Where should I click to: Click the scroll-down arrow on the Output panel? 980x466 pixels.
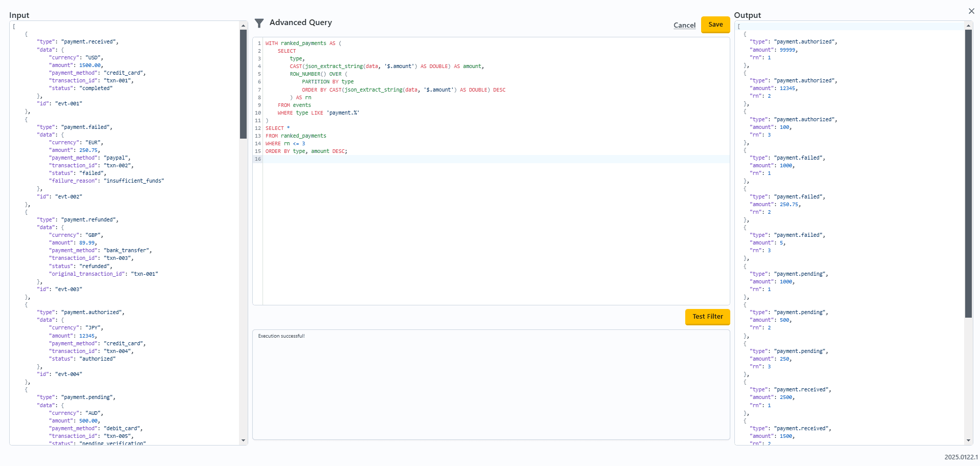tap(968, 440)
